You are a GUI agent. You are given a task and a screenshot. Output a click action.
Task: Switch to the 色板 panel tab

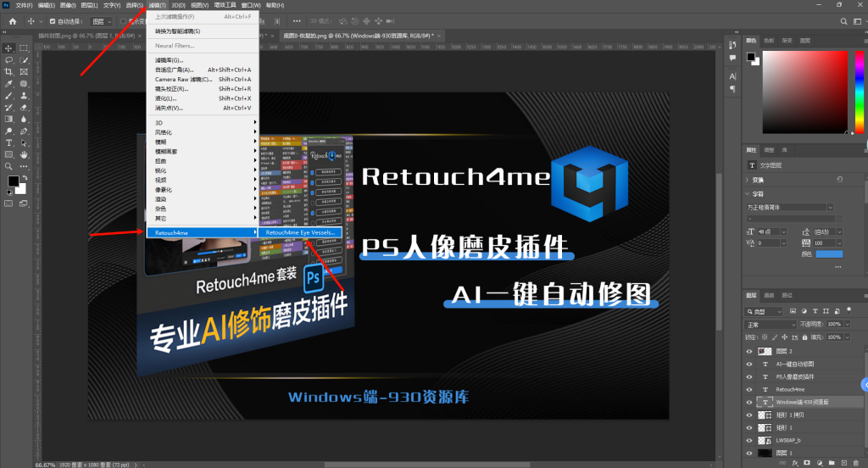[x=769, y=40]
